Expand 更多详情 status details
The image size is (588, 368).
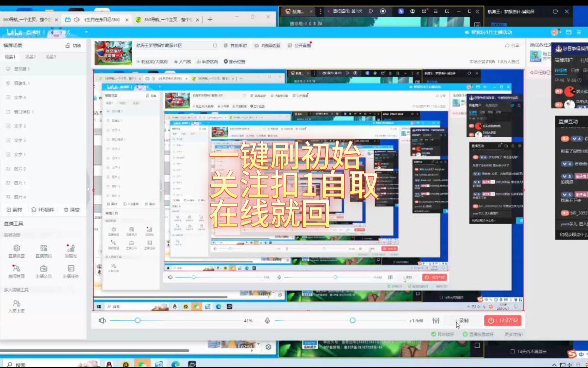pyautogui.click(x=514, y=334)
